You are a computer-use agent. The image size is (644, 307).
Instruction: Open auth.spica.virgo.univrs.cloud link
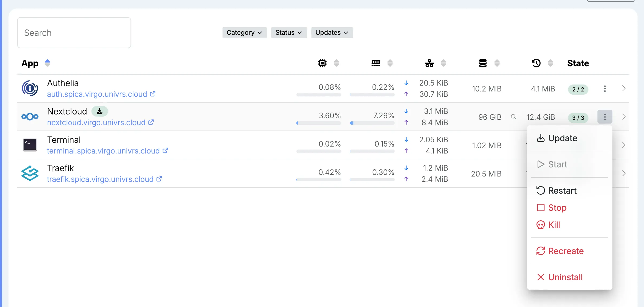[97, 94]
